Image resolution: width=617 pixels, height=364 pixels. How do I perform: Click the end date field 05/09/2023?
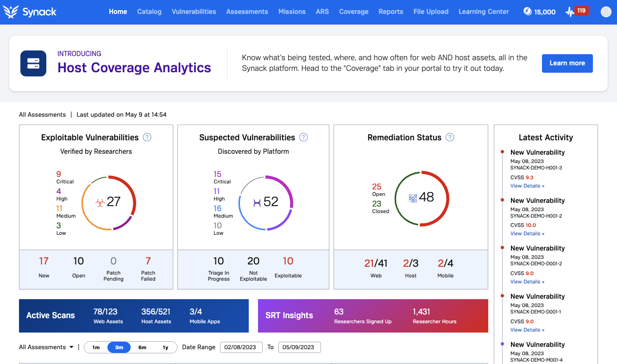pos(299,347)
